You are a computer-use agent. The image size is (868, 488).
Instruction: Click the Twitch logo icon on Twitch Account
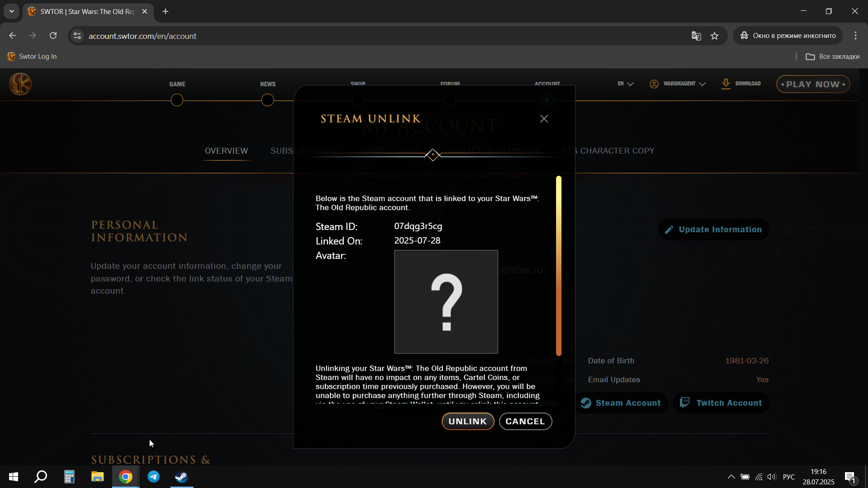point(684,403)
